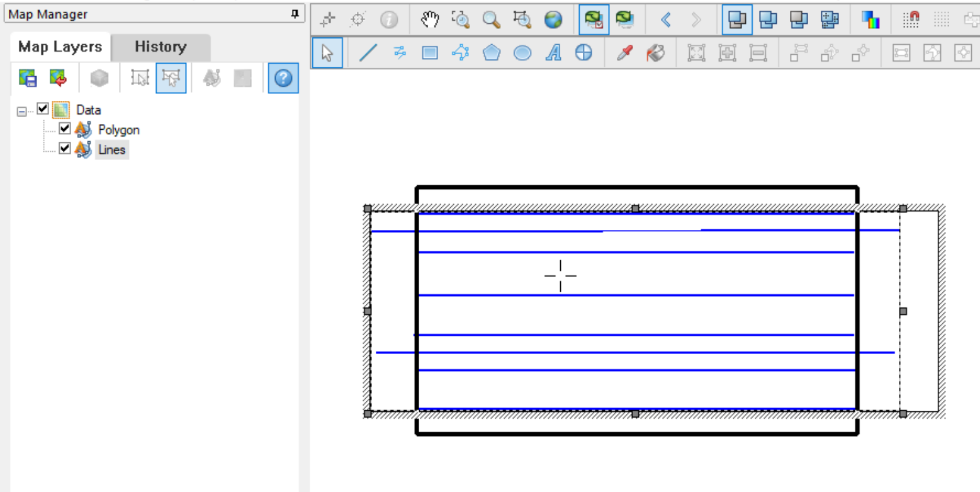Click zoom to selection magnifier icon

click(522, 20)
